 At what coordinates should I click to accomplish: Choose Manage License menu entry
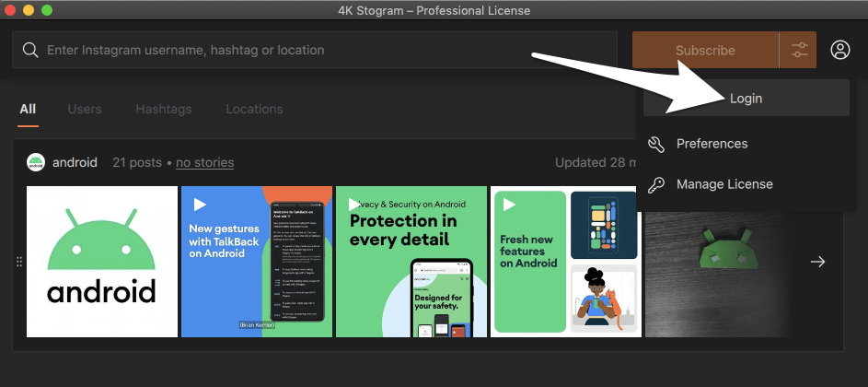(724, 184)
